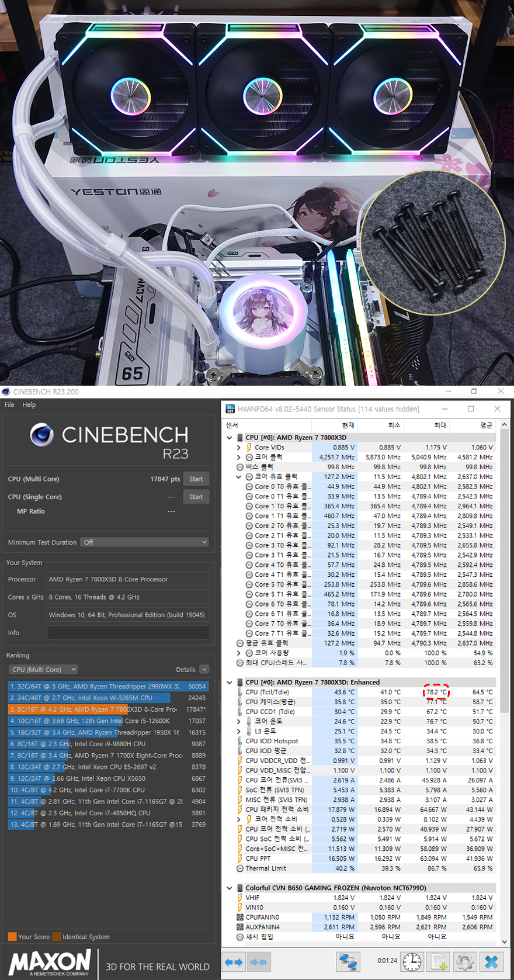Click the Cinebench title bar app icon
This screenshot has height=980, width=514.
(6, 392)
